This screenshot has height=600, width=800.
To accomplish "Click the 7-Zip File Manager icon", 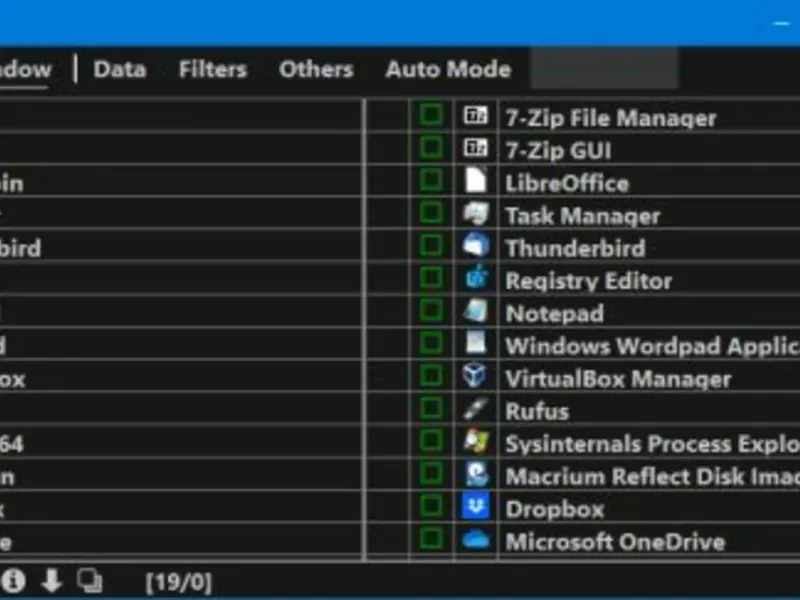I will tap(476, 116).
